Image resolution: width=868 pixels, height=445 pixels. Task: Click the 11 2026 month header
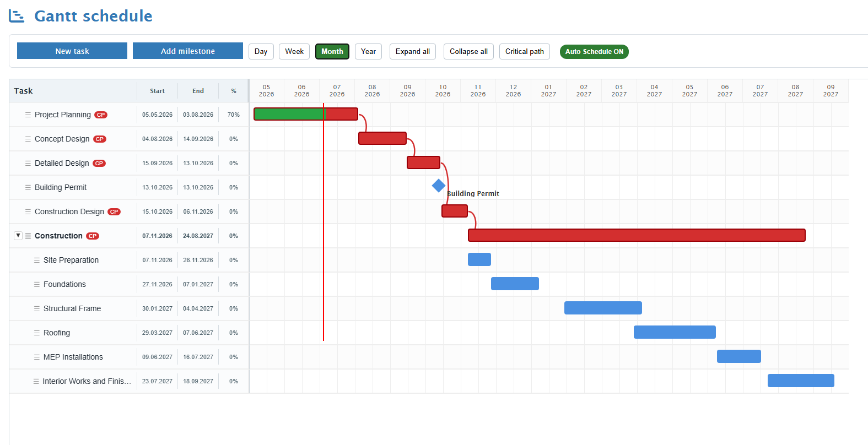[x=478, y=91]
